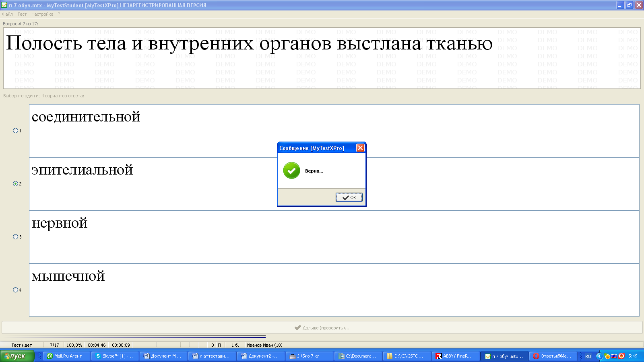This screenshot has width=644, height=362.
Task: Click the RU language indicator
Action: 588,356
